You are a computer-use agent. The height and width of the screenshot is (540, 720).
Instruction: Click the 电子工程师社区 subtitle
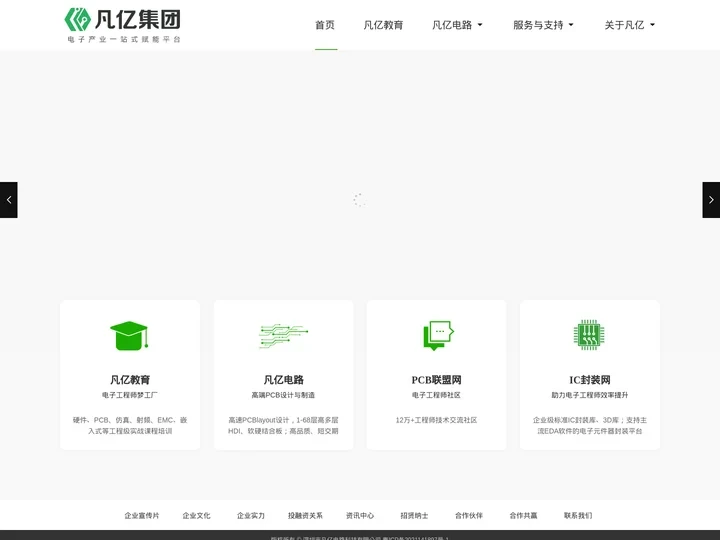click(436, 395)
